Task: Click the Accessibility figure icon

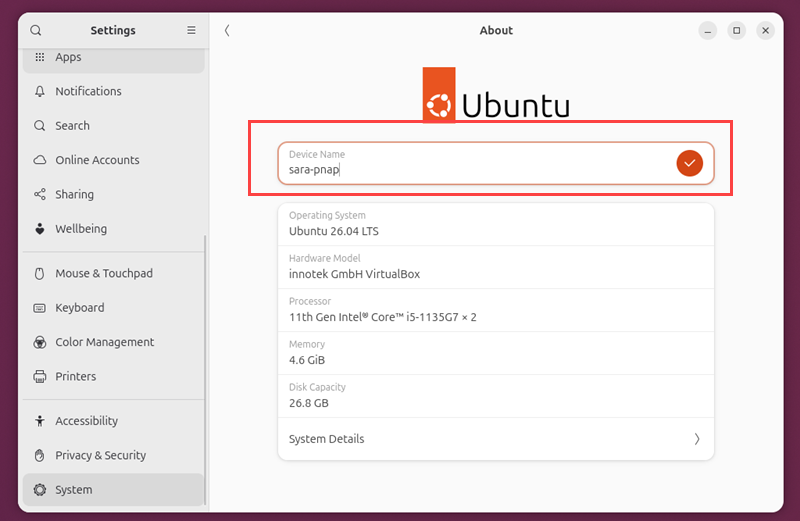Action: [x=40, y=421]
